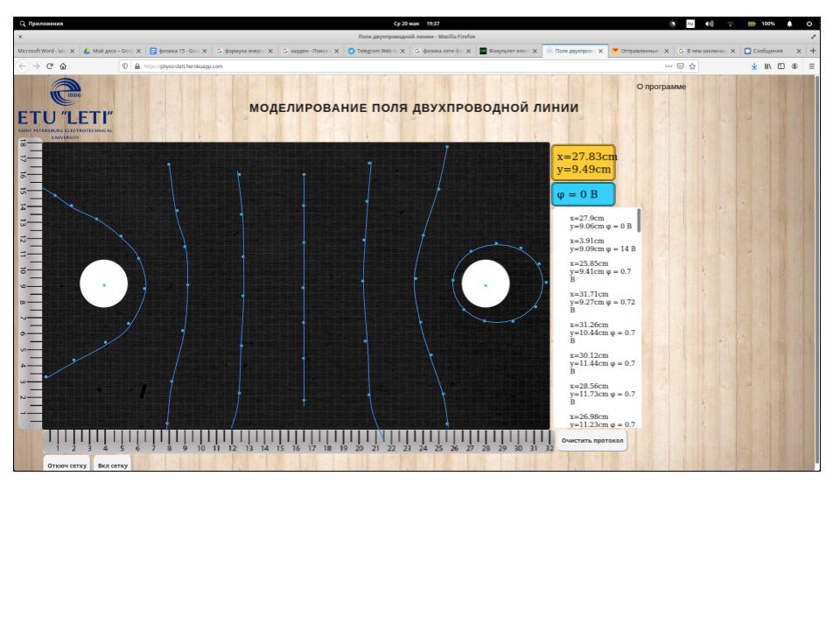Image resolution: width=840 pixels, height=630 pixels.
Task: Go to the Firefox home page
Action: [x=64, y=66]
